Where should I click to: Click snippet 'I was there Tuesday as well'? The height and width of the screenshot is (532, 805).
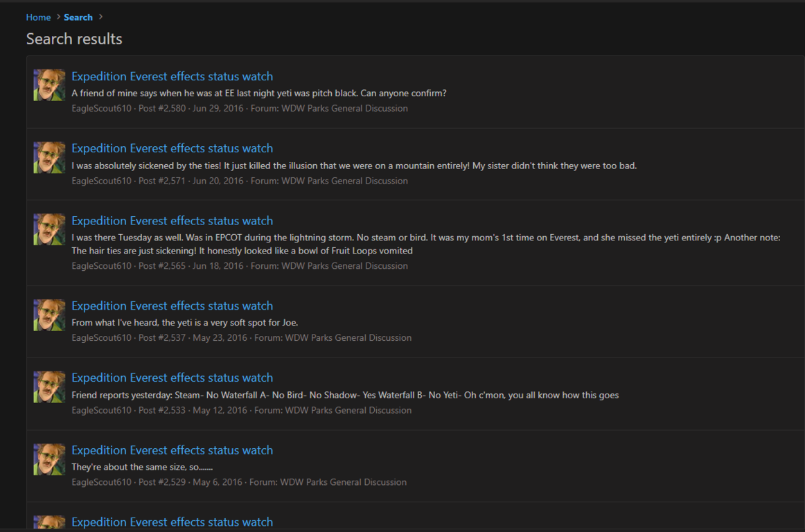425,245
